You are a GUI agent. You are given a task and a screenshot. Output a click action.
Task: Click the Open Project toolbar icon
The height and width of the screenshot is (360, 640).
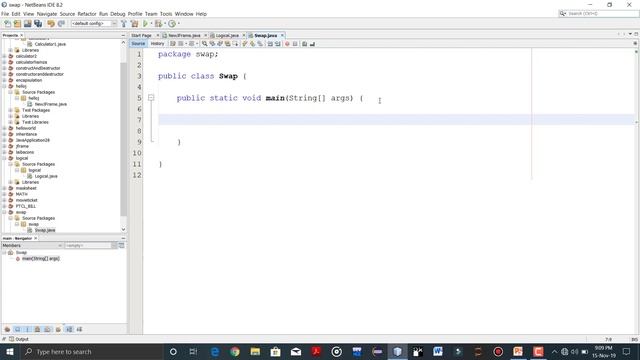[27, 24]
